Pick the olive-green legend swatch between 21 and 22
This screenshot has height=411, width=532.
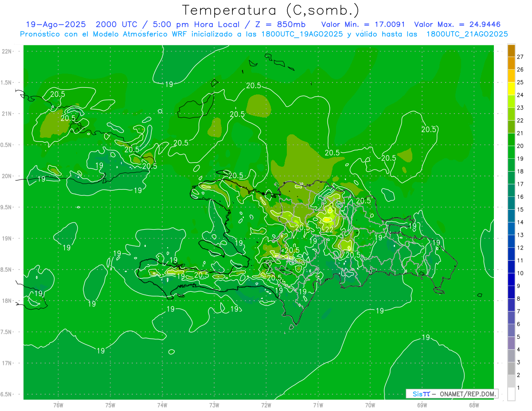coord(511,127)
